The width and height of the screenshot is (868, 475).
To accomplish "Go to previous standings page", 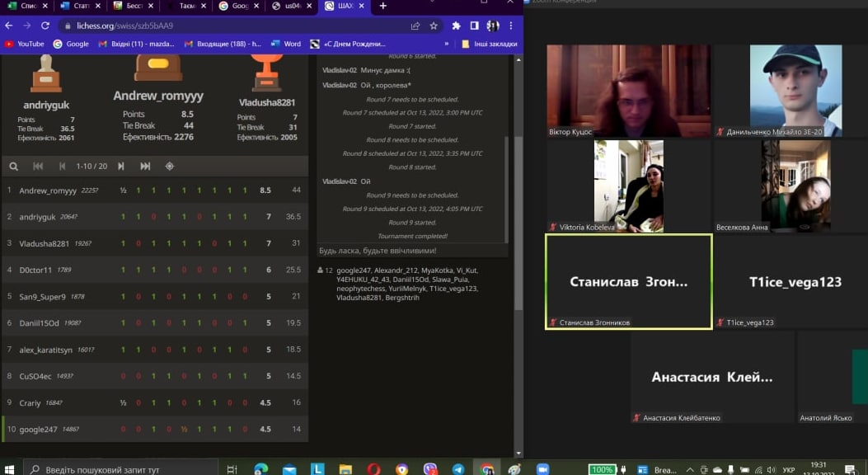I will (x=62, y=166).
